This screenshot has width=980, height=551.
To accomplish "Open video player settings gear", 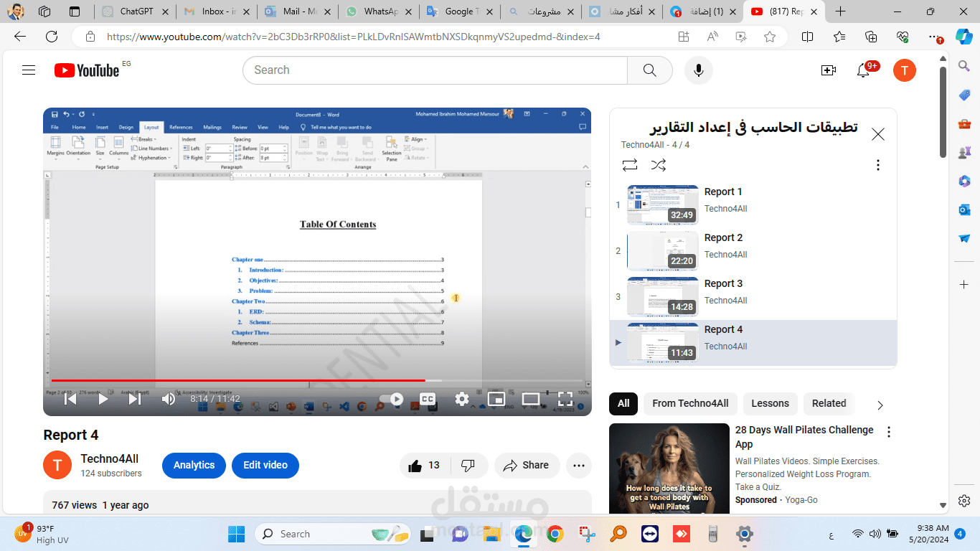I will (462, 399).
